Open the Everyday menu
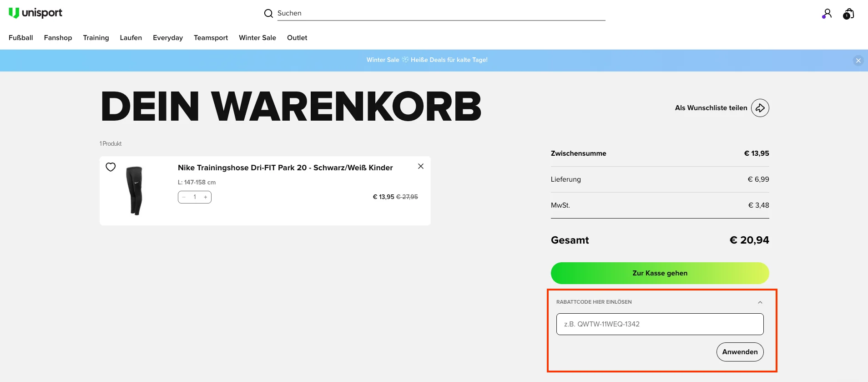Image resolution: width=868 pixels, height=382 pixels. [x=168, y=38]
